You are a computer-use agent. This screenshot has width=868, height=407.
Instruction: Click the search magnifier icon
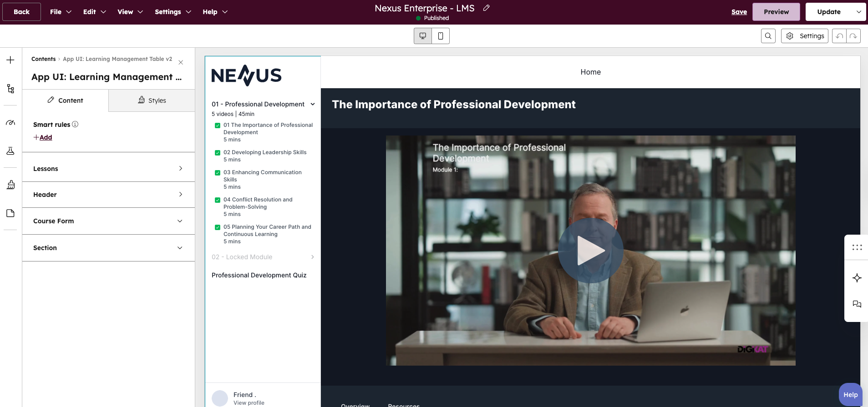tap(768, 36)
